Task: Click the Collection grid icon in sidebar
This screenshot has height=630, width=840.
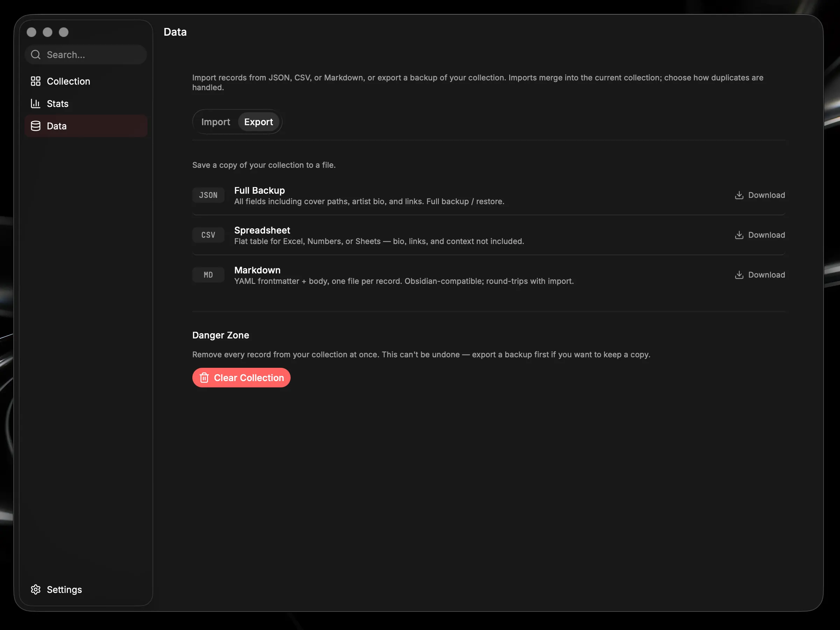Action: tap(36, 81)
